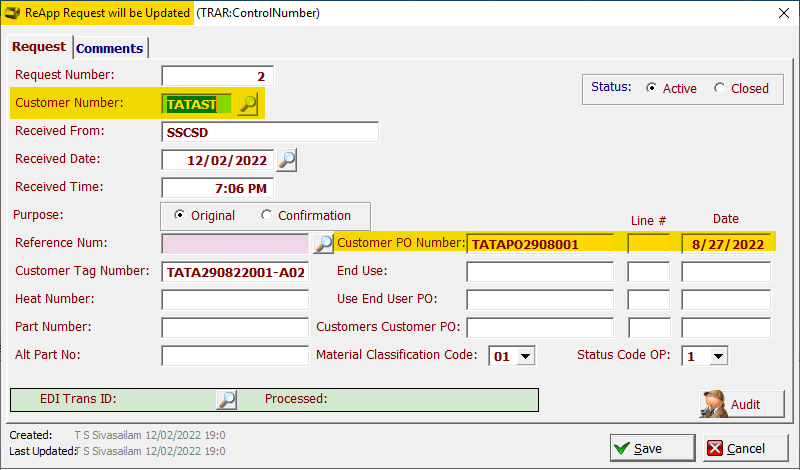Click the Customer Number lookup magnifier icon
The height and width of the screenshot is (470, 800).
pyautogui.click(x=247, y=103)
